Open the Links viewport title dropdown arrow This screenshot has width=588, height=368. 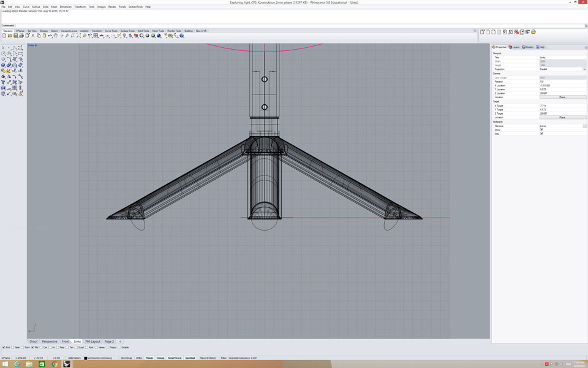(x=36, y=45)
